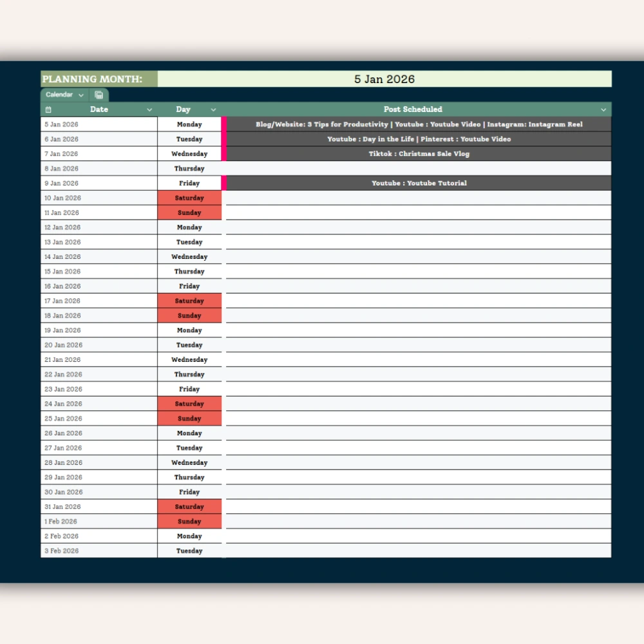Click the pink marker beside Monday's scheduled posts
The width and height of the screenshot is (644, 644).
pyautogui.click(x=224, y=124)
